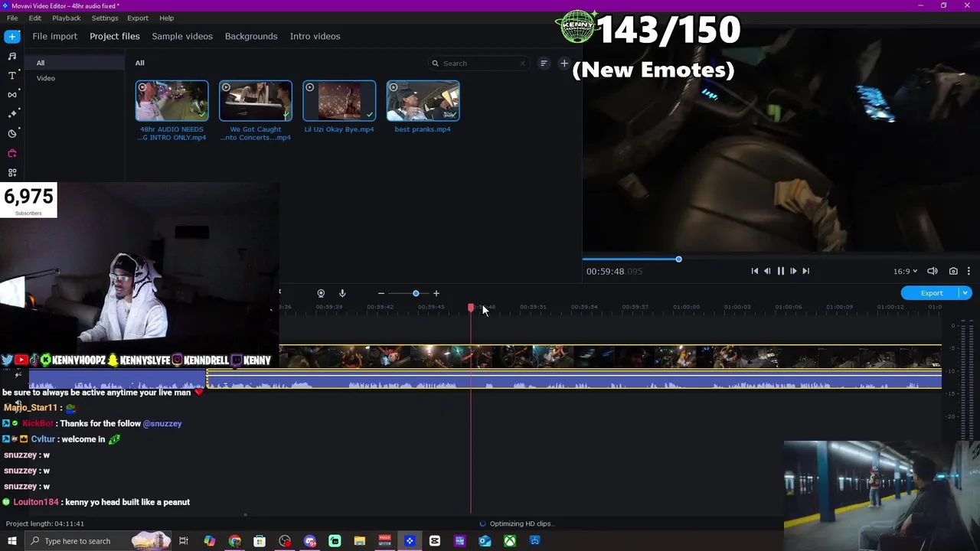Toggle preview volume speaker icon

click(x=933, y=271)
